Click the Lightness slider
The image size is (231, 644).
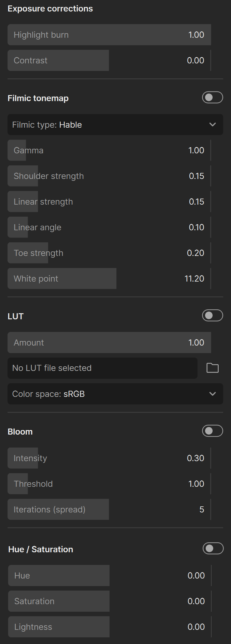[x=110, y=627]
